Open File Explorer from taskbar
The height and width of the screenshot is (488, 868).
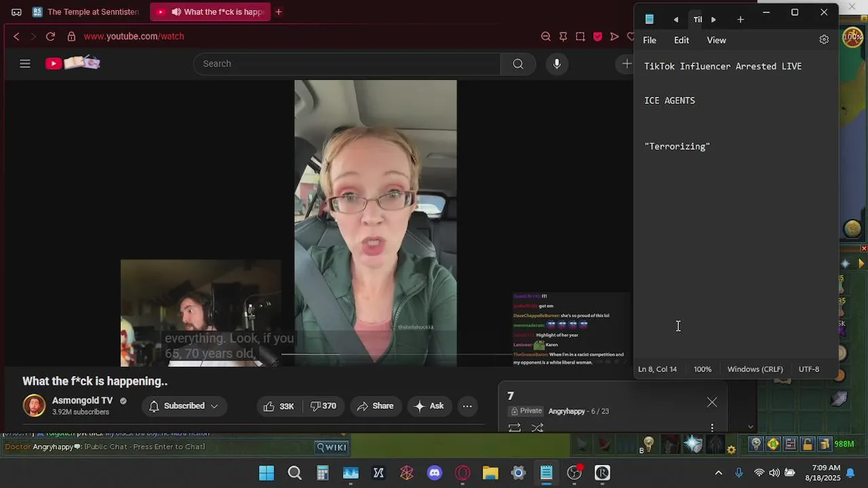point(490,473)
